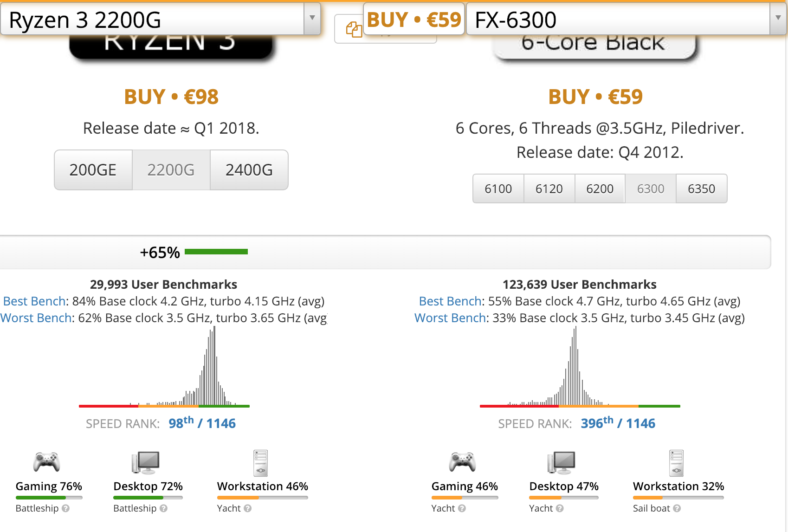Image resolution: width=788 pixels, height=532 pixels.
Task: Click the desktop monitor icon above Desktop 47%
Action: tap(562, 462)
